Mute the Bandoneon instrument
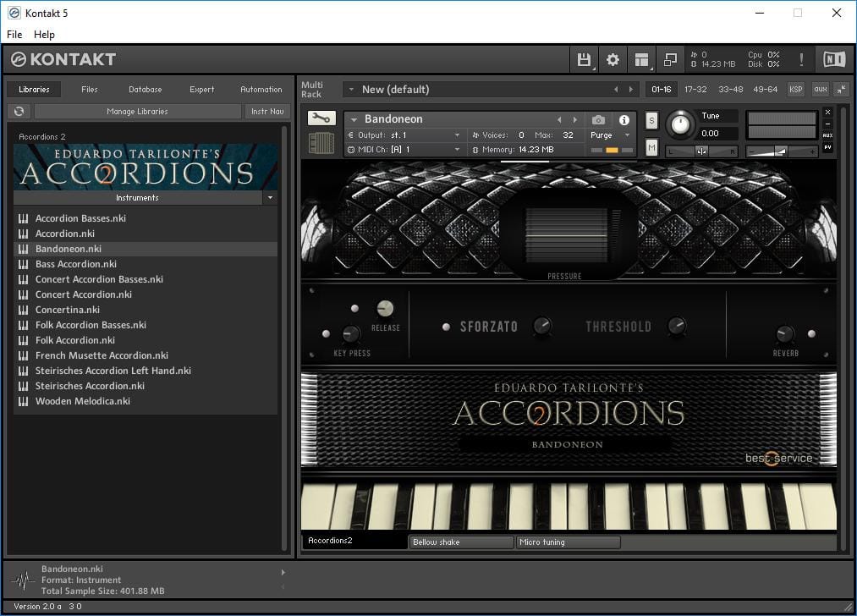 (651, 147)
